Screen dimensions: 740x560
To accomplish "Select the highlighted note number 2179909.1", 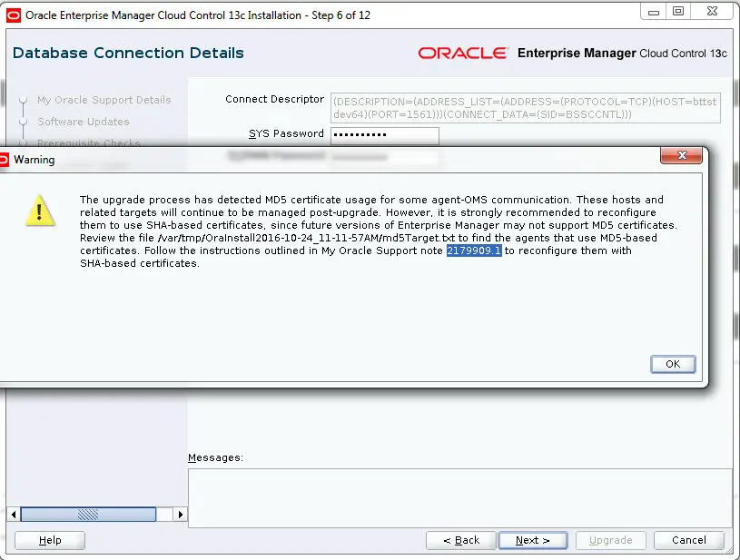I will click(x=474, y=251).
